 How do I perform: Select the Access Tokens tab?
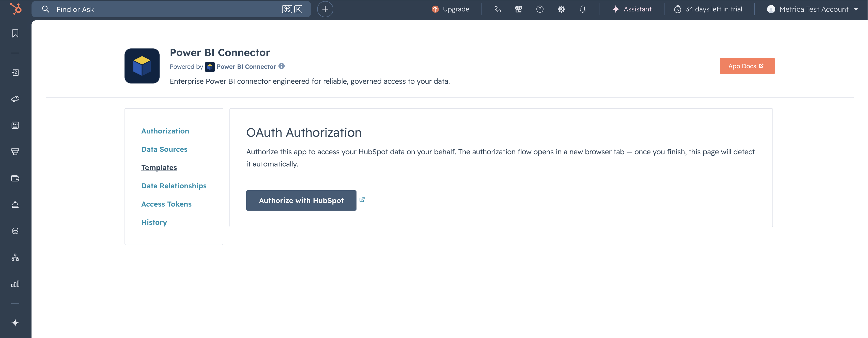click(166, 204)
